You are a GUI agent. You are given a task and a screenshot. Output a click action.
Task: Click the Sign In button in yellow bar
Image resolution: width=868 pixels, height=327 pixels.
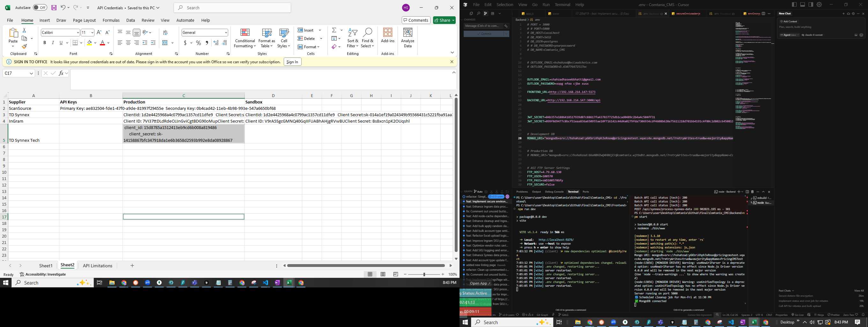(x=292, y=62)
